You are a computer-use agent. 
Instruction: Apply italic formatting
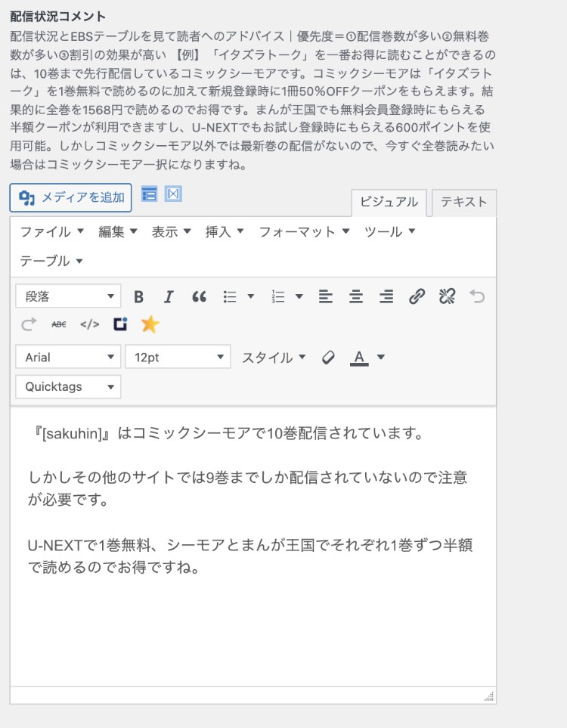pyautogui.click(x=169, y=297)
